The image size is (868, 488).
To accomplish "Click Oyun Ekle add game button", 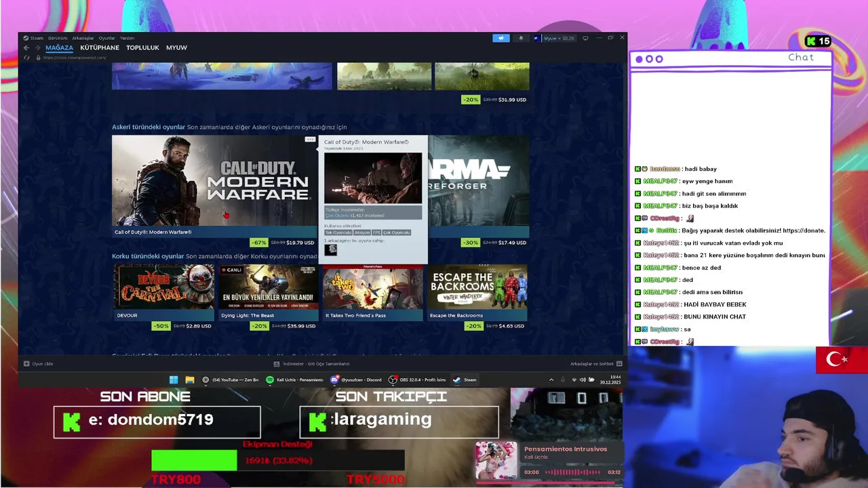I will [x=38, y=364].
